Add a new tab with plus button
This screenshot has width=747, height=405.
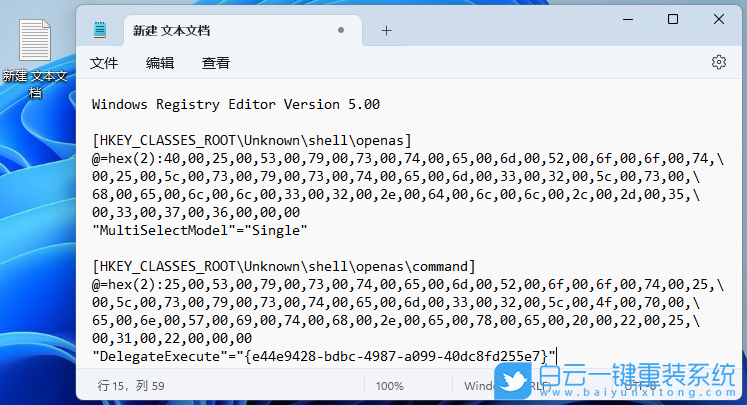click(386, 31)
